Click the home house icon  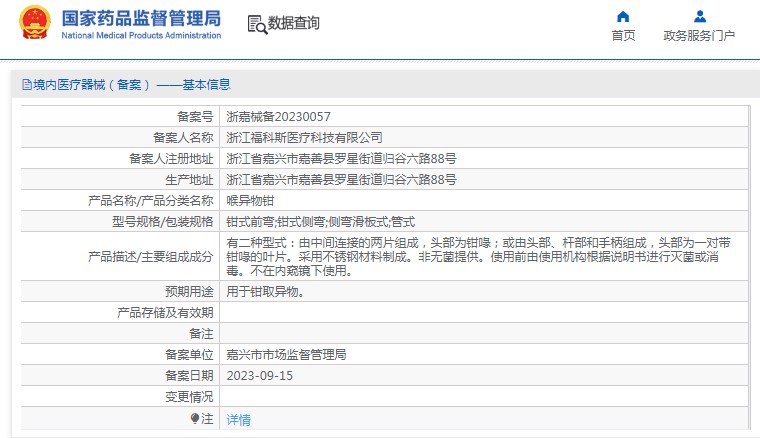[x=623, y=17]
